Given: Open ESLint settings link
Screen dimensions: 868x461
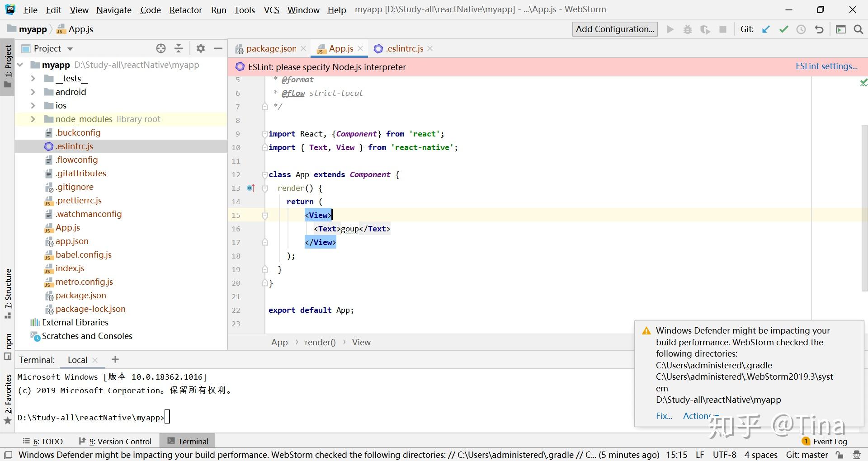Looking at the screenshot, I should 826,66.
